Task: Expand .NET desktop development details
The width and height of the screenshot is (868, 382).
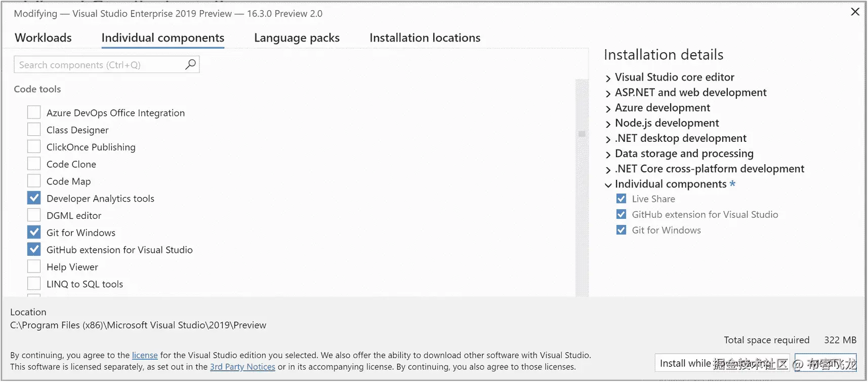Action: 608,139
